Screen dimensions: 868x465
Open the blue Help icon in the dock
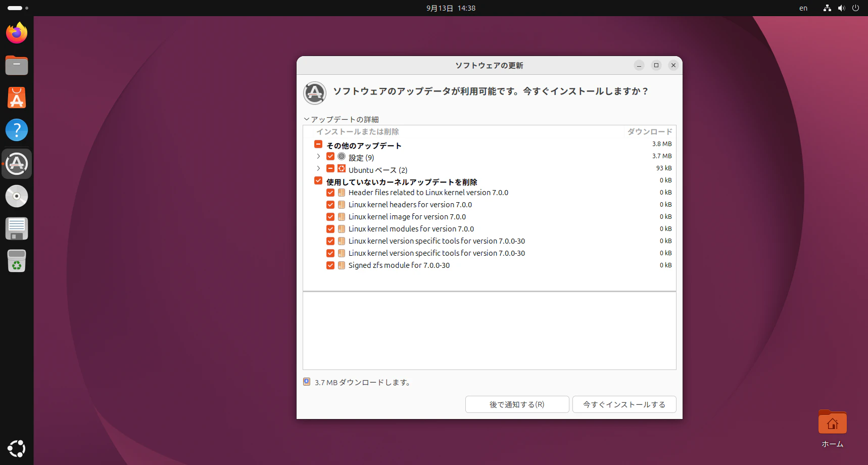tap(17, 130)
